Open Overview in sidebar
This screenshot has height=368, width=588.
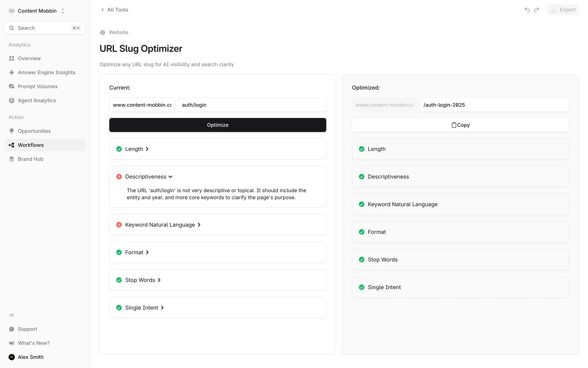pyautogui.click(x=29, y=58)
